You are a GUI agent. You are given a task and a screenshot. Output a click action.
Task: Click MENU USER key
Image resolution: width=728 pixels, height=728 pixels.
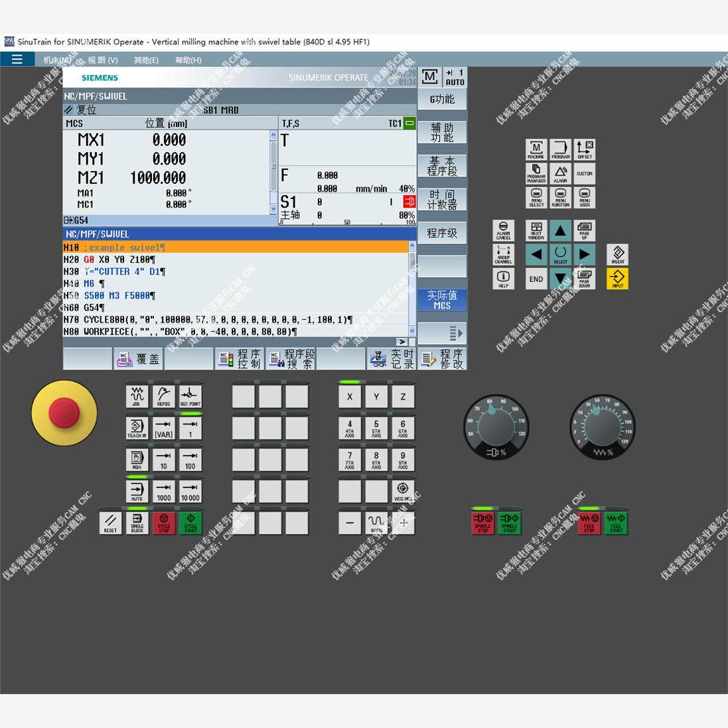pos(585,197)
